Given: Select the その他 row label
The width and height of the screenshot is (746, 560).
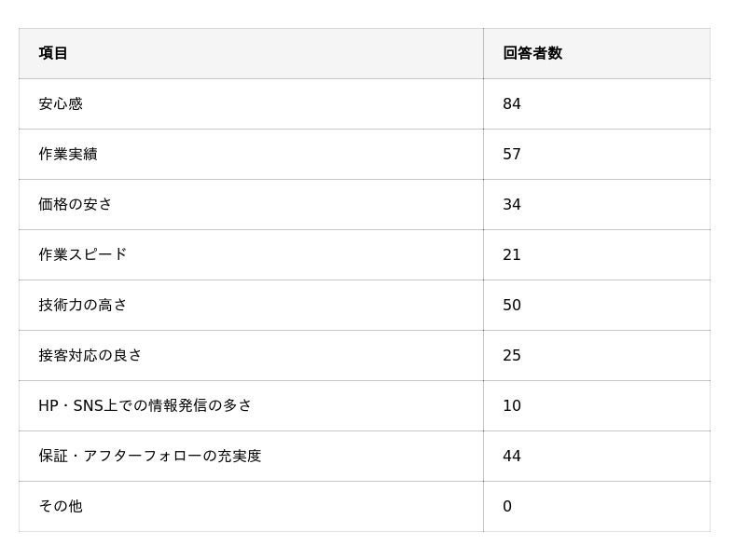Looking at the screenshot, I should 61,506.
